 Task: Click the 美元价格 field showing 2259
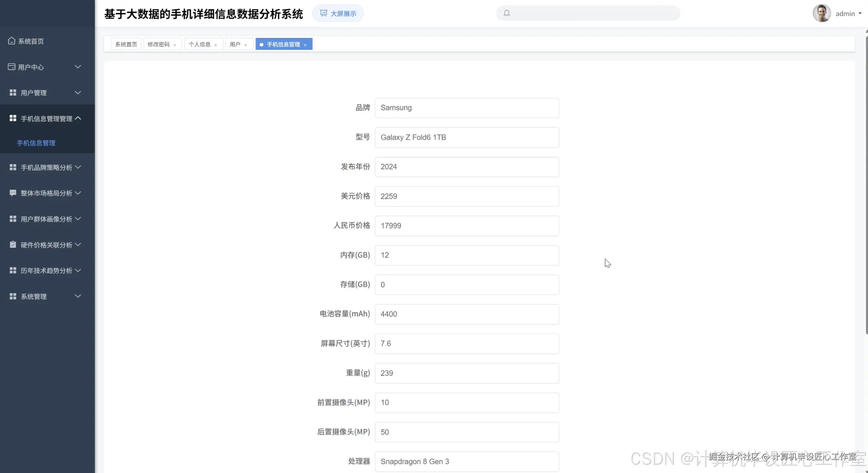tap(467, 196)
